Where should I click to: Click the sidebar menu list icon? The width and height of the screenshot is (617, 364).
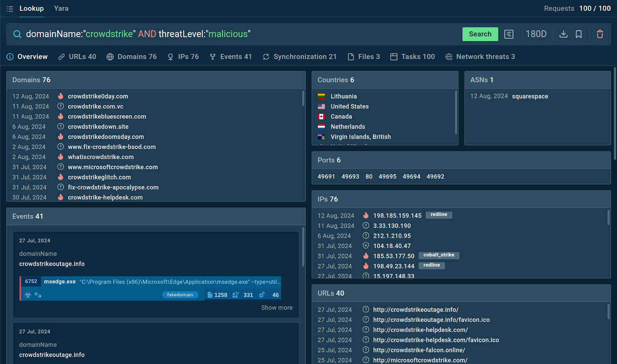10,8
